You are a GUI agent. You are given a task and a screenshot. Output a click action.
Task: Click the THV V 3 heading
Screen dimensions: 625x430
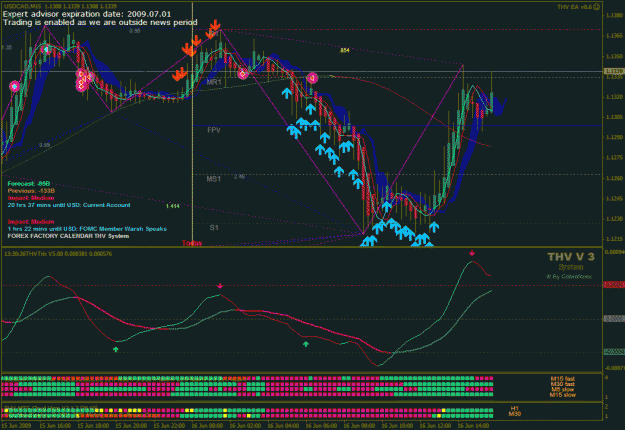pos(571,257)
